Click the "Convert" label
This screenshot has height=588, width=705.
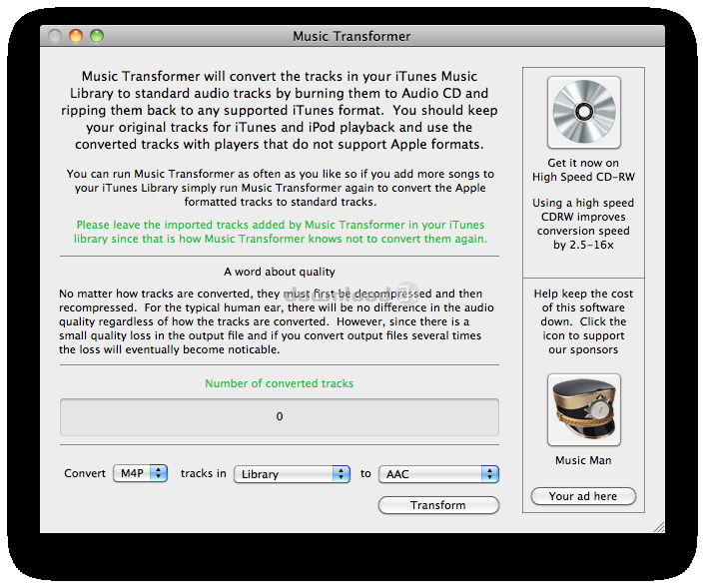(x=85, y=473)
